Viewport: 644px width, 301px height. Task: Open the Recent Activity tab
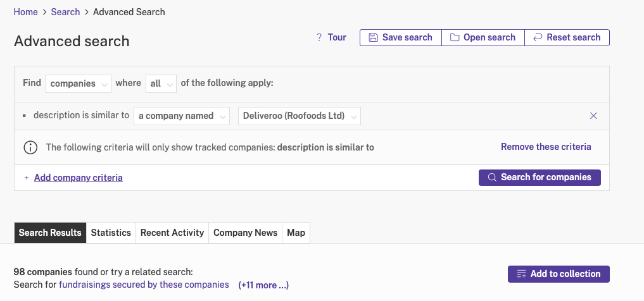[x=172, y=233]
